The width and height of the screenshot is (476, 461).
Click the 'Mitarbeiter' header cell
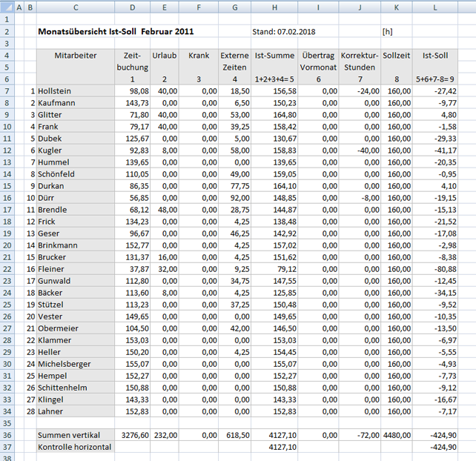[x=76, y=56]
